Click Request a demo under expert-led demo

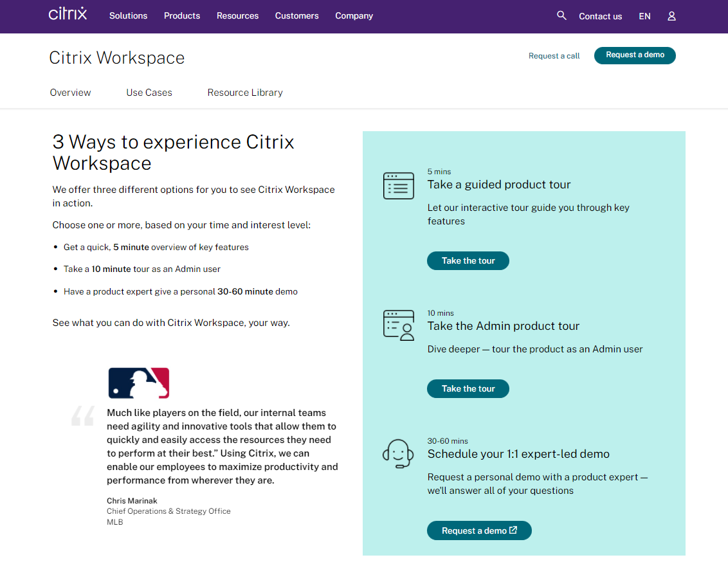point(479,530)
